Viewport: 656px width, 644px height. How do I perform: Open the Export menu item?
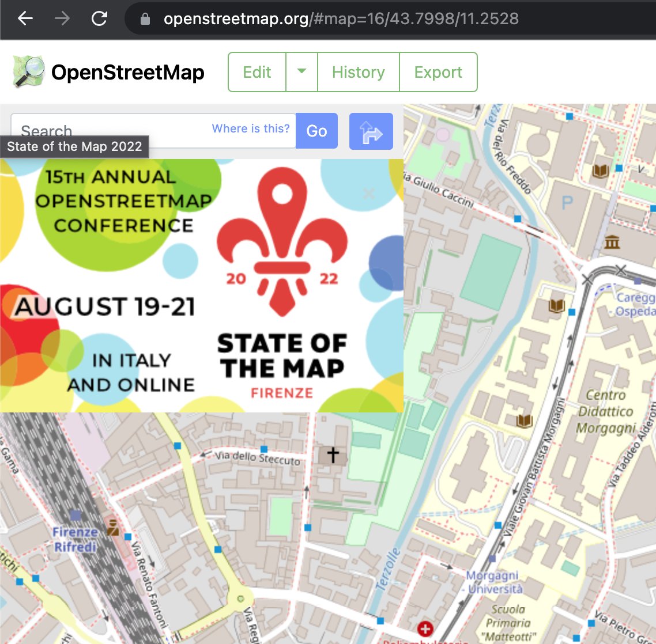tap(438, 71)
